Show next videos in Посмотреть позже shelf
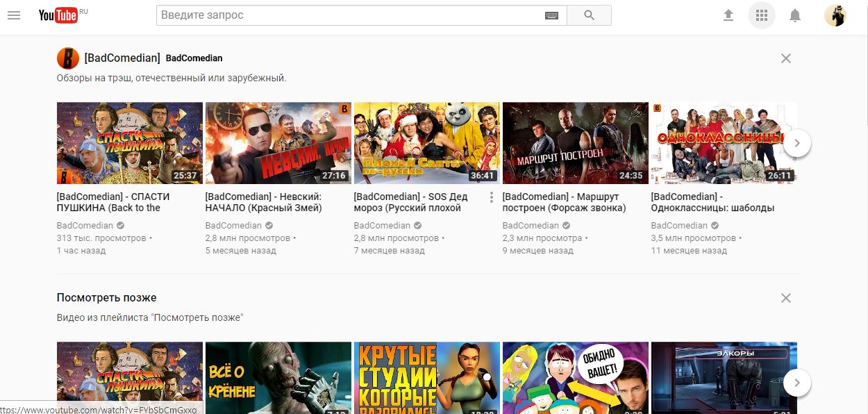Image resolution: width=868 pixels, height=414 pixels. coord(797,382)
